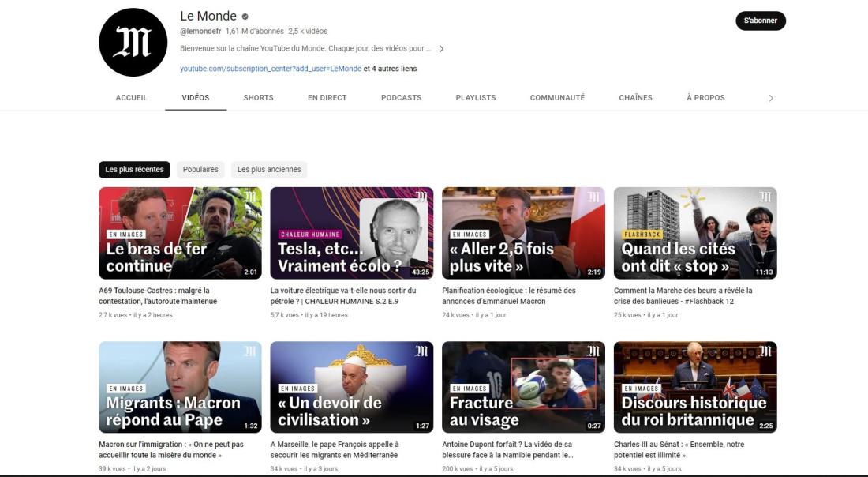Click the title 'Macron sur l'immigration'
The image size is (868, 477).
click(x=171, y=450)
